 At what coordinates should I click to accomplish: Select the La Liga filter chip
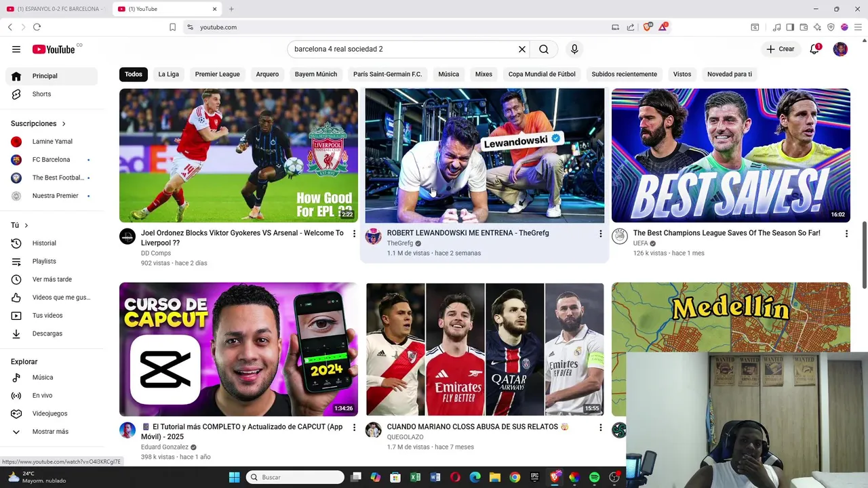click(x=169, y=74)
